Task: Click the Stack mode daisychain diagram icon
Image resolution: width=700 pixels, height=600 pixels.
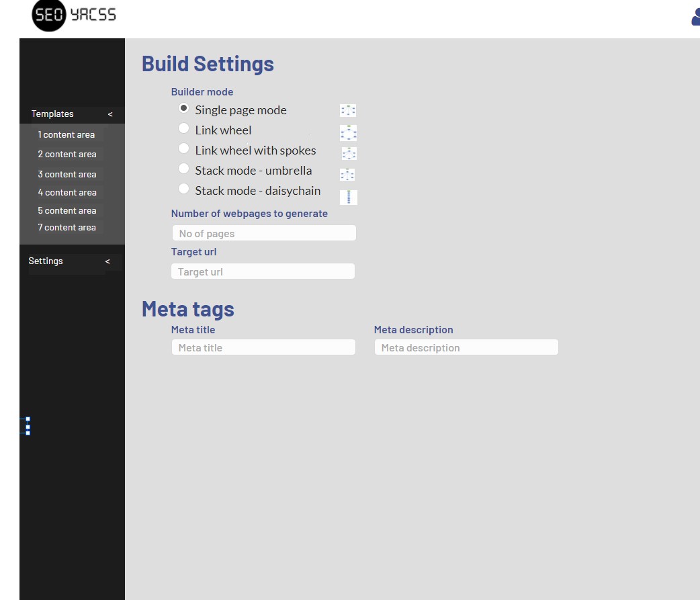Action: 349,197
